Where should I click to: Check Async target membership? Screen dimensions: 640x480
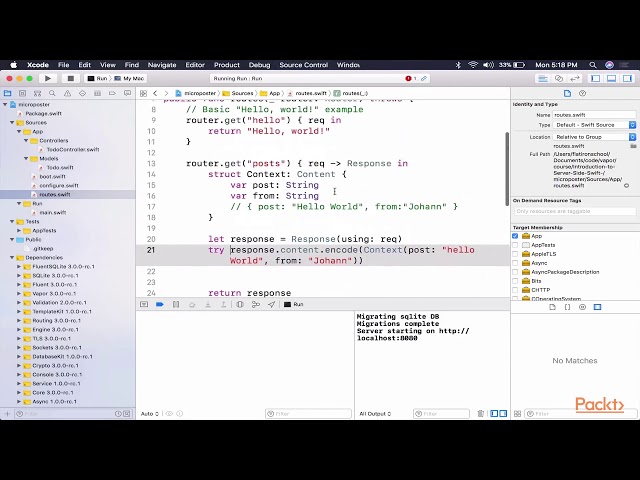pos(515,263)
